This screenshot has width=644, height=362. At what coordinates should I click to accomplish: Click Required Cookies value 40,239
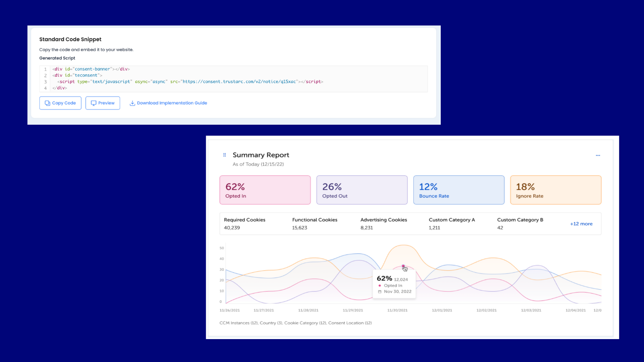click(232, 228)
